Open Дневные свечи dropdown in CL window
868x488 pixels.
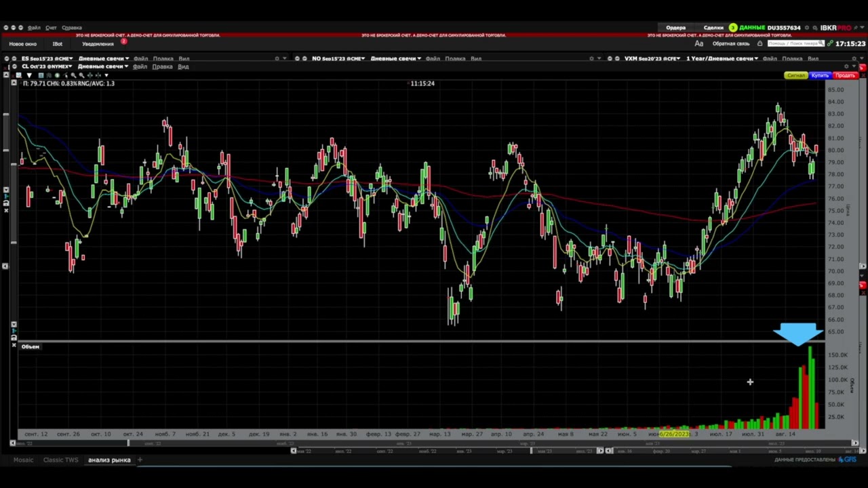(103, 66)
